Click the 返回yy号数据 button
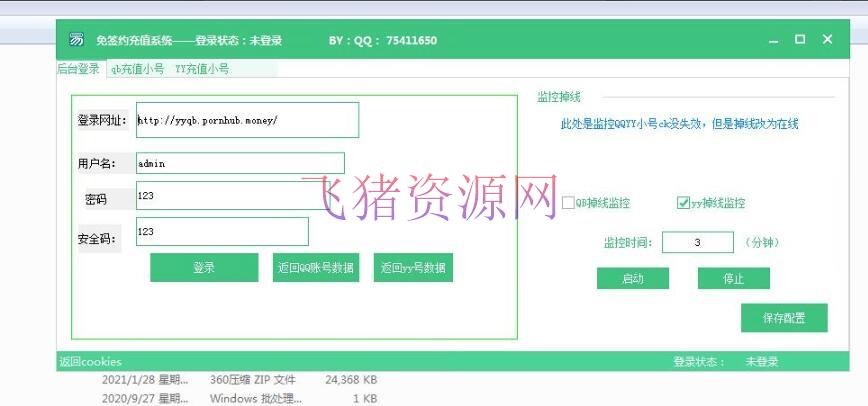The width and height of the screenshot is (868, 406). tap(413, 268)
